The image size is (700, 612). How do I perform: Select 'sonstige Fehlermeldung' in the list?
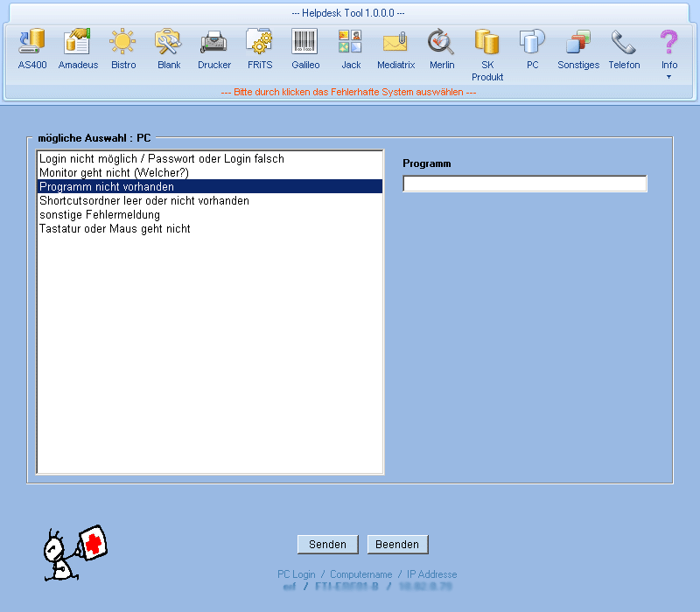[100, 215]
